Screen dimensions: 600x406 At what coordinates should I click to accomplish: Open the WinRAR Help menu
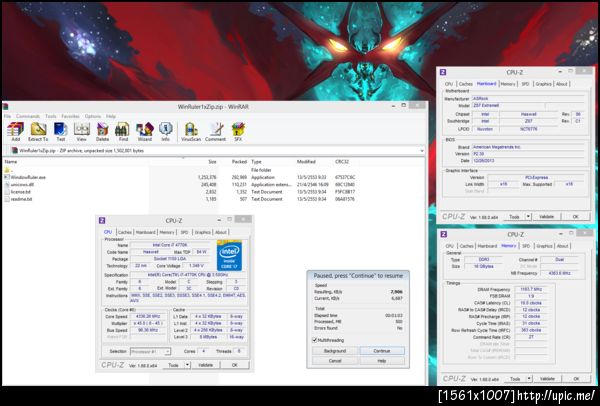111,116
